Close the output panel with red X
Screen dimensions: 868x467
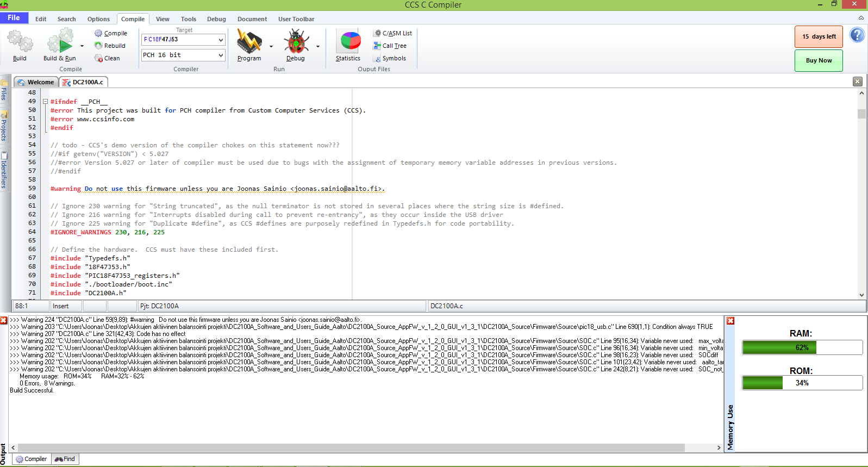click(4, 320)
